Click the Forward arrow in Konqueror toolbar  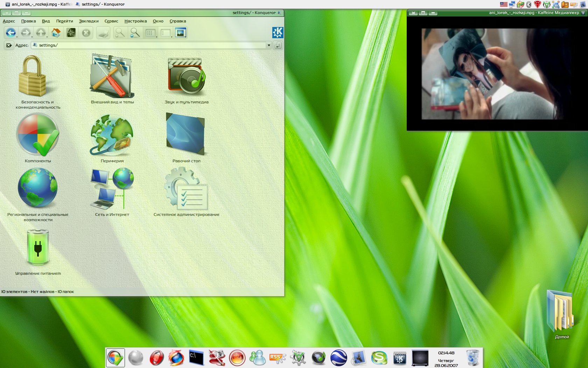click(x=25, y=33)
